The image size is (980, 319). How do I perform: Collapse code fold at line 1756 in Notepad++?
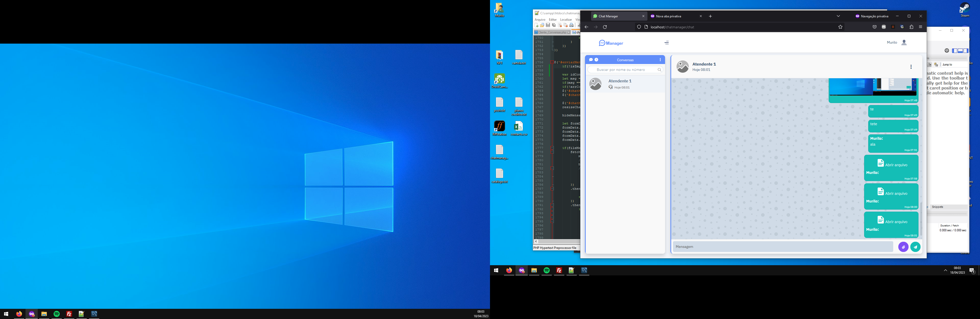click(x=552, y=62)
